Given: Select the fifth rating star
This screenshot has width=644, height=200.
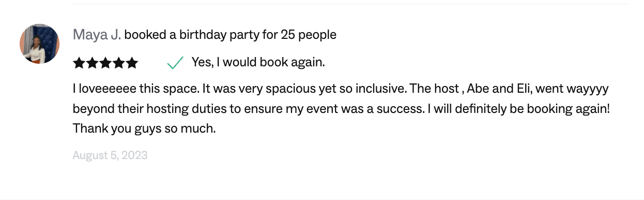Looking at the screenshot, I should [132, 63].
